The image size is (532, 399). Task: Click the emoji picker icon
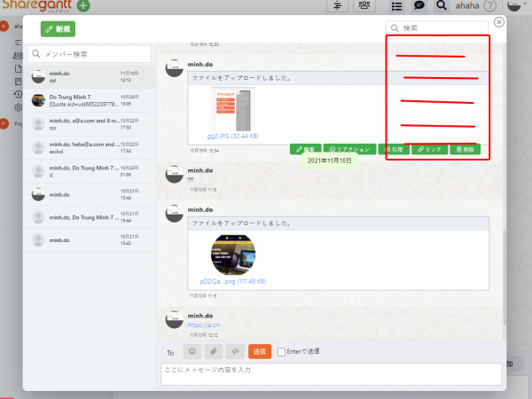193,350
